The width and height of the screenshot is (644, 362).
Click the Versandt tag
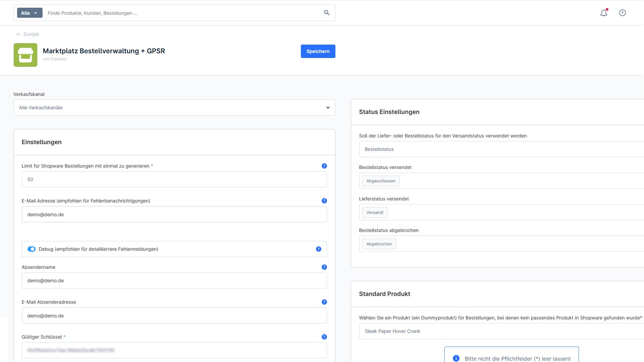click(x=375, y=213)
